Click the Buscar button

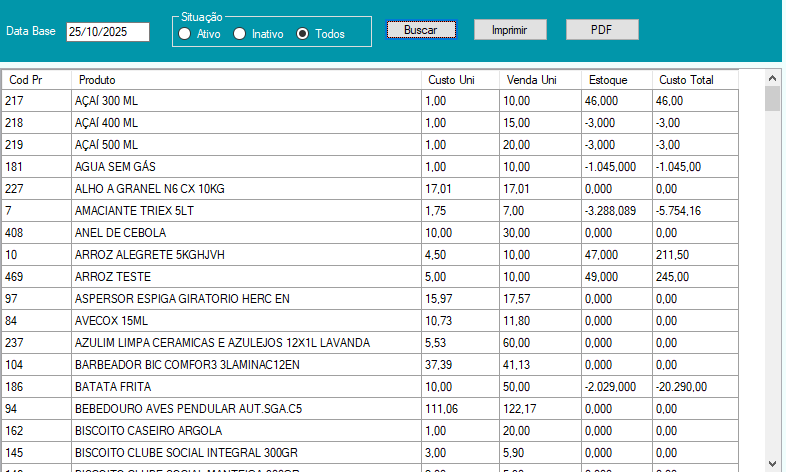pos(420,30)
